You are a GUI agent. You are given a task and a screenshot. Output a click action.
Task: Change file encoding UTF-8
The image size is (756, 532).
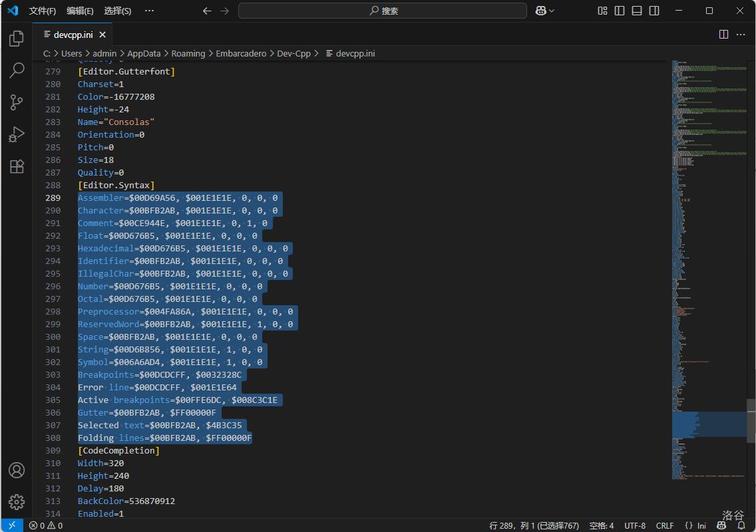coord(635,525)
